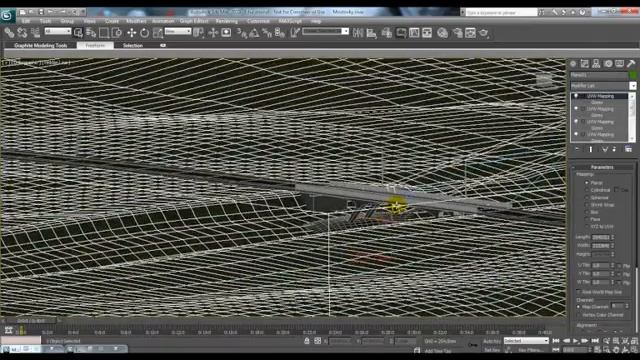The image size is (640, 360).
Task: Open the Graphite Modeling Tools tab
Action: [41, 46]
